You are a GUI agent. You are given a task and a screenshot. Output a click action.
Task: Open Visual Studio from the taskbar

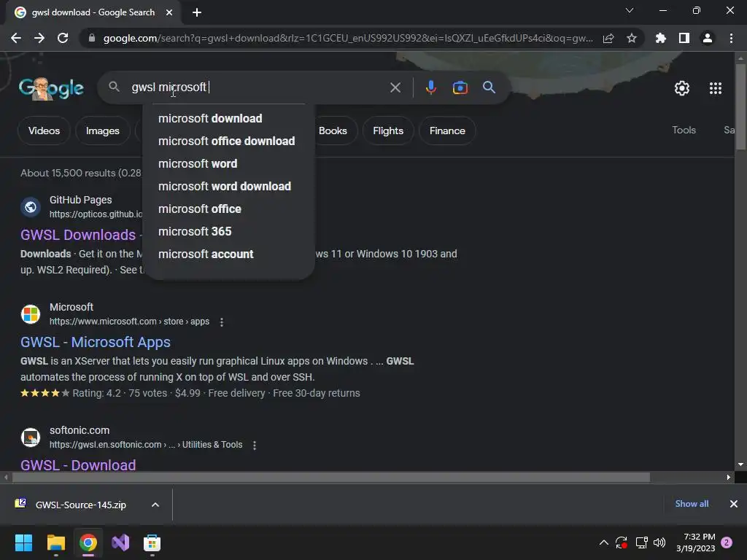point(120,542)
